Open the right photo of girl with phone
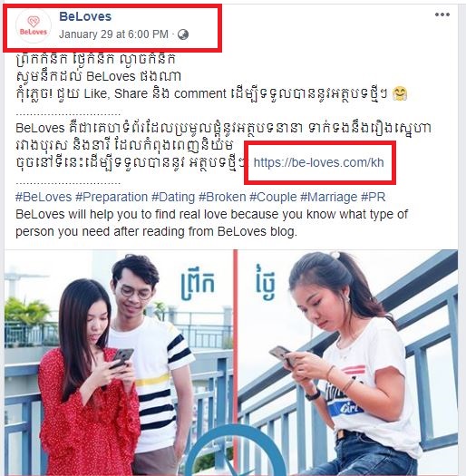 pyautogui.click(x=348, y=363)
